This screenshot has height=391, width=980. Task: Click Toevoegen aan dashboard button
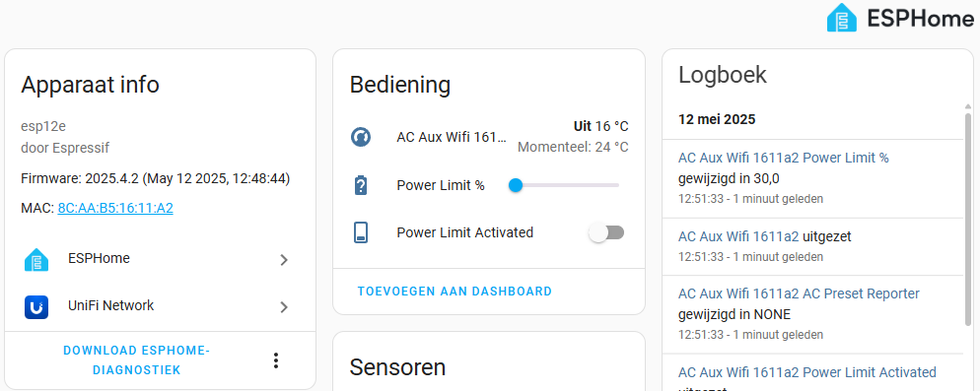pyautogui.click(x=455, y=292)
